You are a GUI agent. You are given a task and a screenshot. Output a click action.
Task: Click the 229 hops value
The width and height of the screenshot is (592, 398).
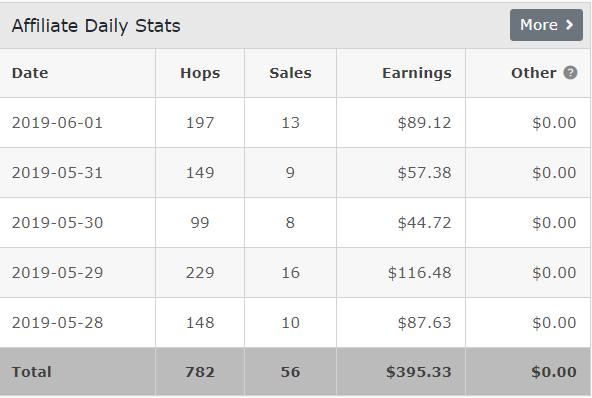pos(200,273)
